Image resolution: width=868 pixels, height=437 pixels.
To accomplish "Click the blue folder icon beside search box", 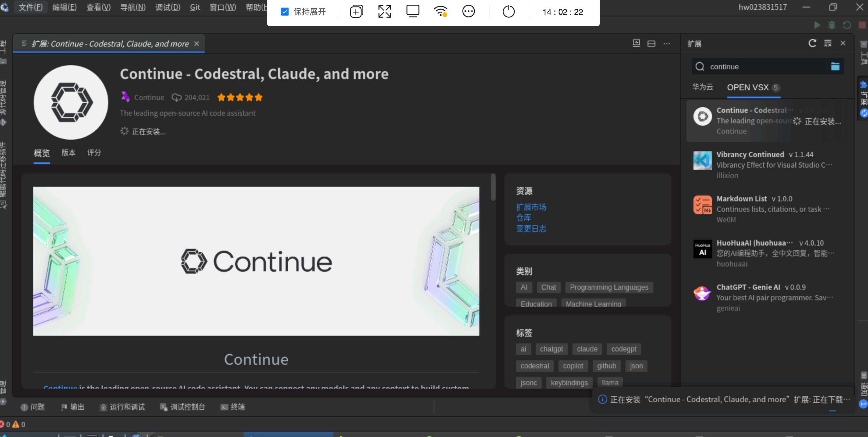I will [835, 66].
